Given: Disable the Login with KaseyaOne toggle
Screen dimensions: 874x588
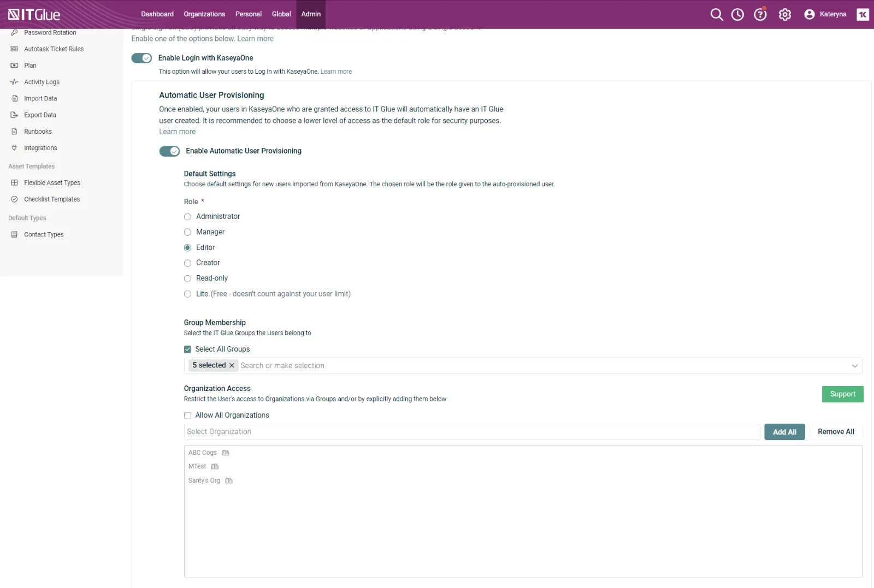Looking at the screenshot, I should pos(141,58).
